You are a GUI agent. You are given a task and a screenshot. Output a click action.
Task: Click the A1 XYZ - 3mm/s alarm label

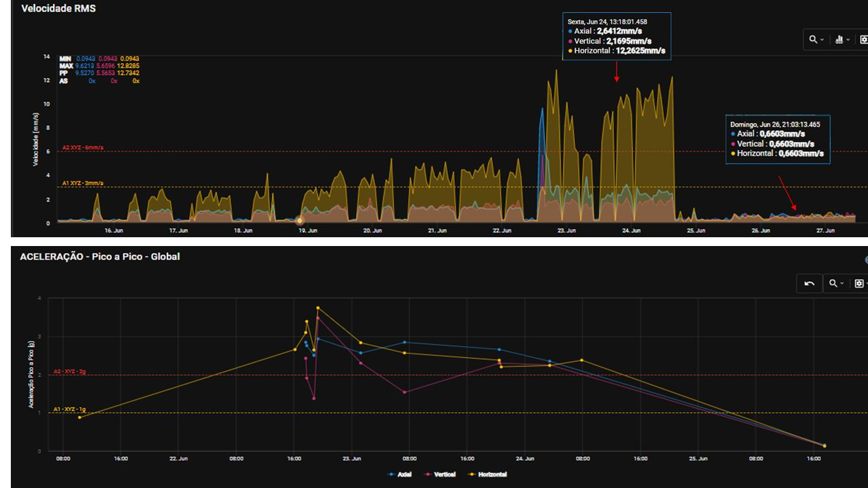click(83, 183)
